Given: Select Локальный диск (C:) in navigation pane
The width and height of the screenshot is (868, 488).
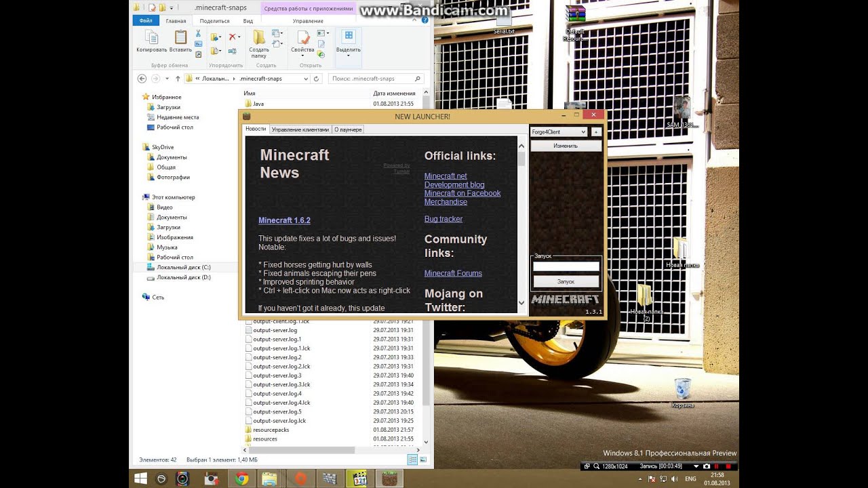Looking at the screenshot, I should click(183, 267).
